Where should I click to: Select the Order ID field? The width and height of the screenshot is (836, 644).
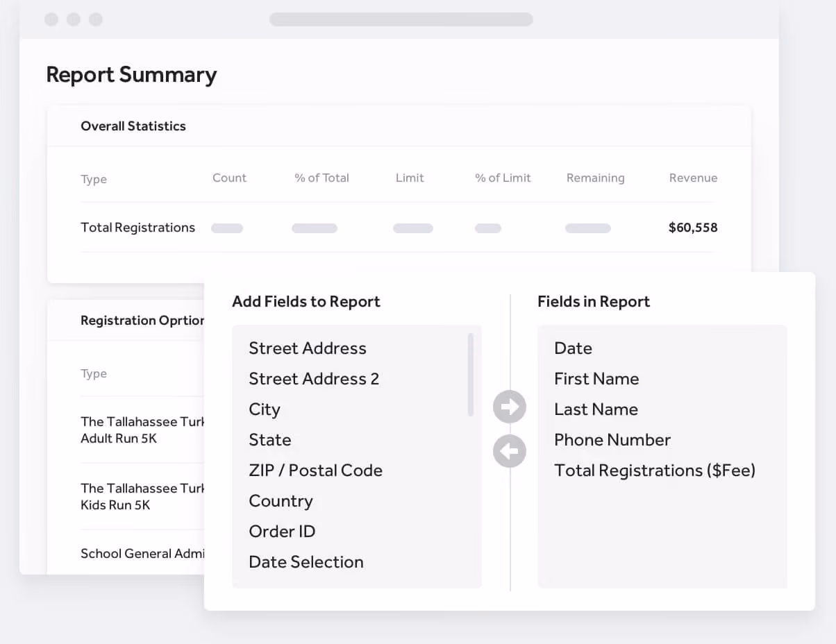click(x=283, y=532)
